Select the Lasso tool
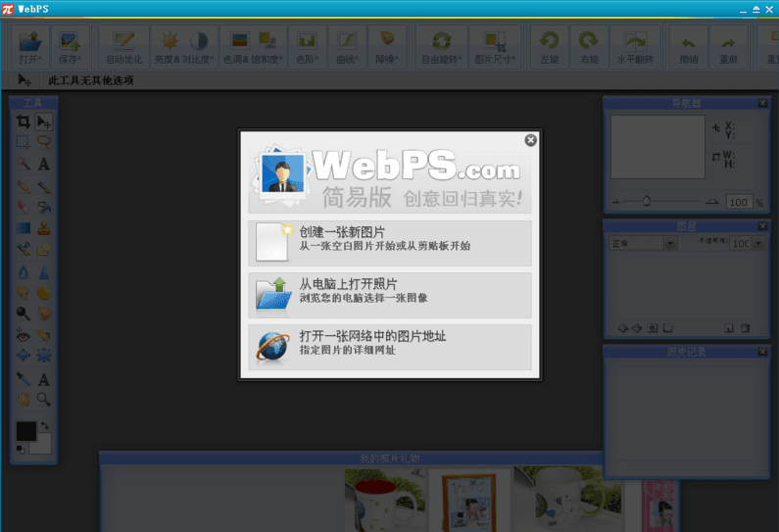The height and width of the screenshot is (532, 779). pyautogui.click(x=44, y=142)
